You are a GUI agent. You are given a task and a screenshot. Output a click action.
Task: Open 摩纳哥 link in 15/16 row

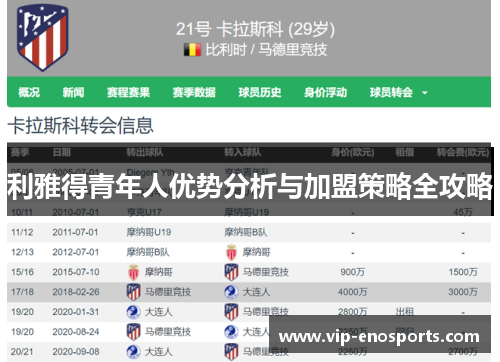coord(159,272)
